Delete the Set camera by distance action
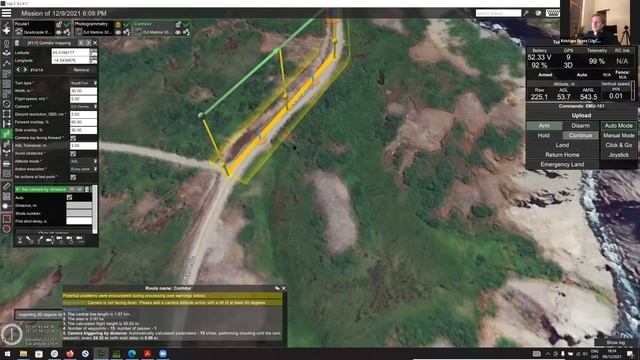The width and height of the screenshot is (640, 360). pos(87,189)
